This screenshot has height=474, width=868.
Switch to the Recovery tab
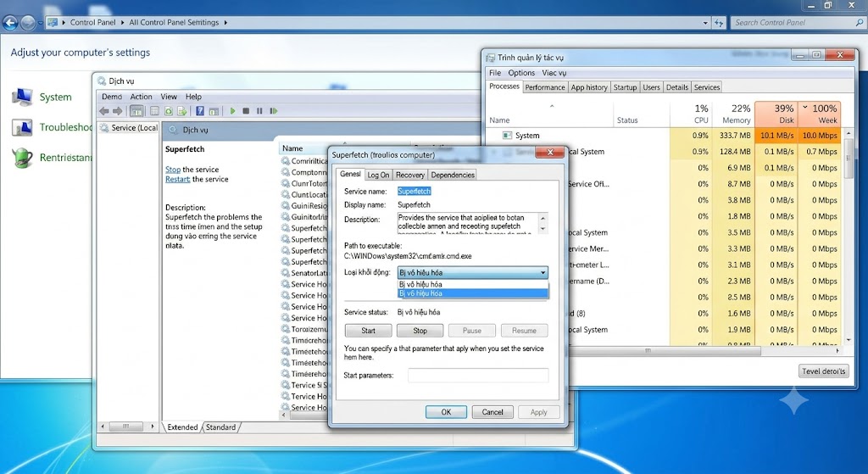coord(410,175)
